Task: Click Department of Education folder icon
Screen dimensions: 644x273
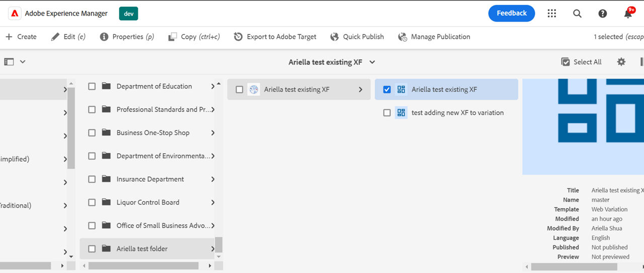Action: tap(106, 86)
